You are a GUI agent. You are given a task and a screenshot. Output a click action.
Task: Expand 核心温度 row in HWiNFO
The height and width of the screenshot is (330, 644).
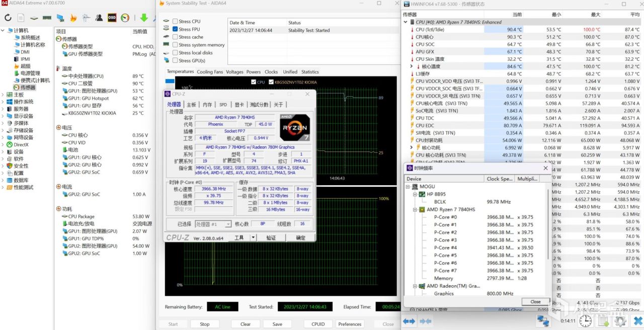(411, 66)
